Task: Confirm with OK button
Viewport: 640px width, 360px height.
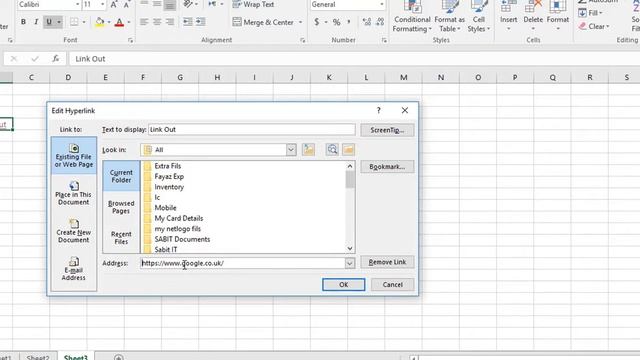Action: pos(344,284)
